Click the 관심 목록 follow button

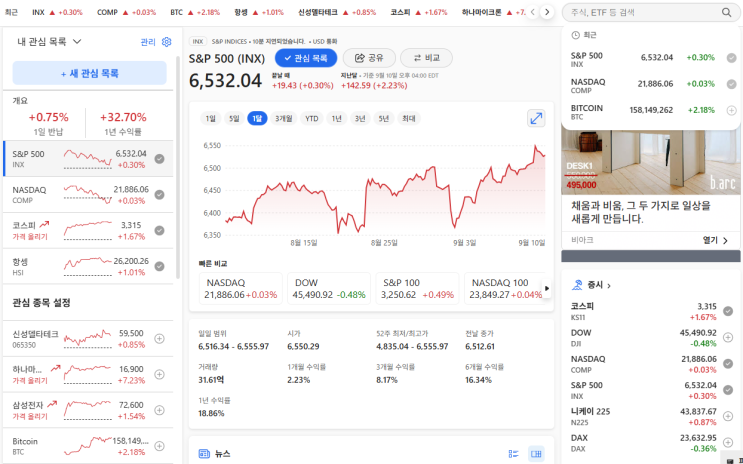(x=306, y=58)
